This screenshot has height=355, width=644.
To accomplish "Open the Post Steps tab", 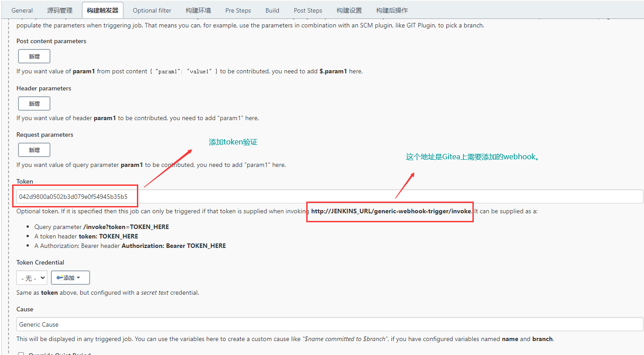I will pos(308,10).
